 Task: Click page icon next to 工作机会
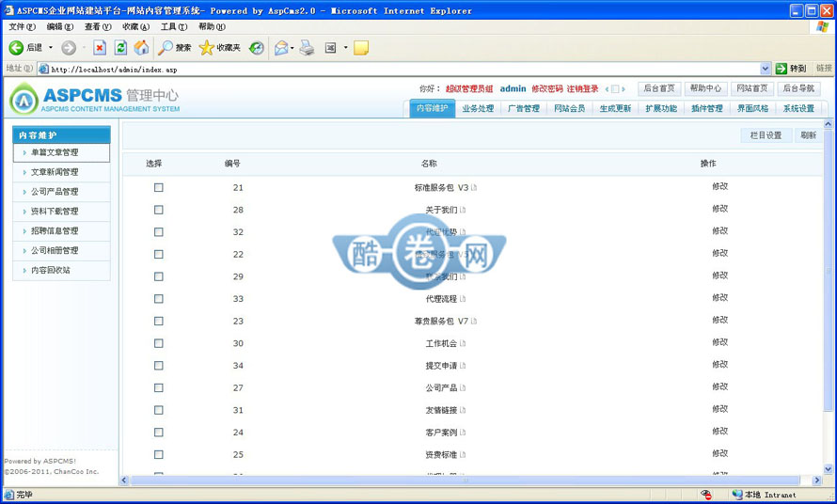[x=463, y=343]
